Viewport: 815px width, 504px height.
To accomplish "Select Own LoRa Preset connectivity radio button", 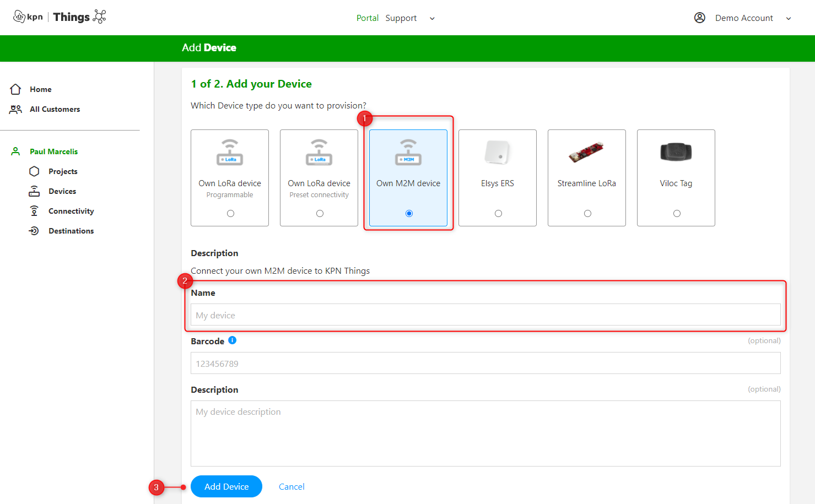I will (320, 214).
